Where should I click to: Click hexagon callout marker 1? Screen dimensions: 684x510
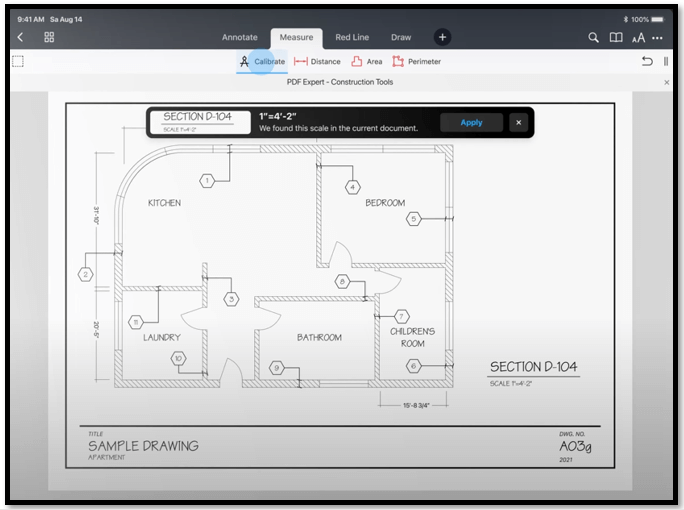coord(207,181)
